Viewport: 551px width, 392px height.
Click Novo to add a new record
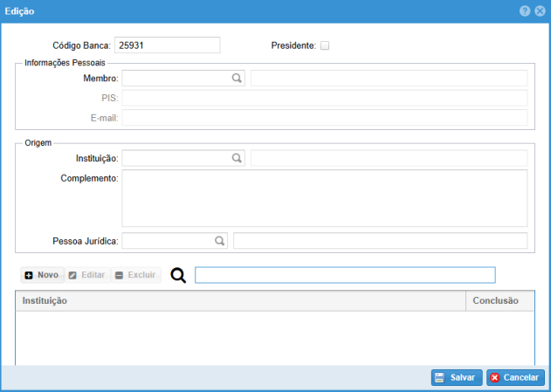42,275
